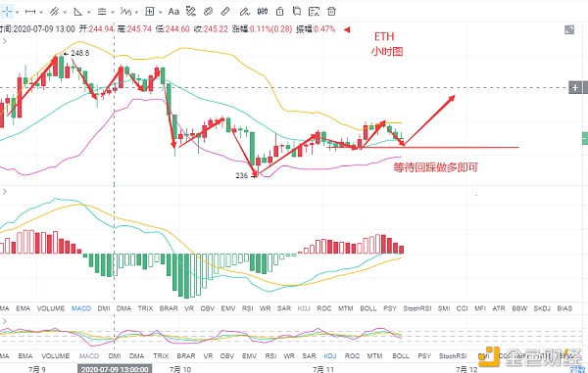
Task: Open dropdown arrow next to triangle tool
Action: click(89, 13)
